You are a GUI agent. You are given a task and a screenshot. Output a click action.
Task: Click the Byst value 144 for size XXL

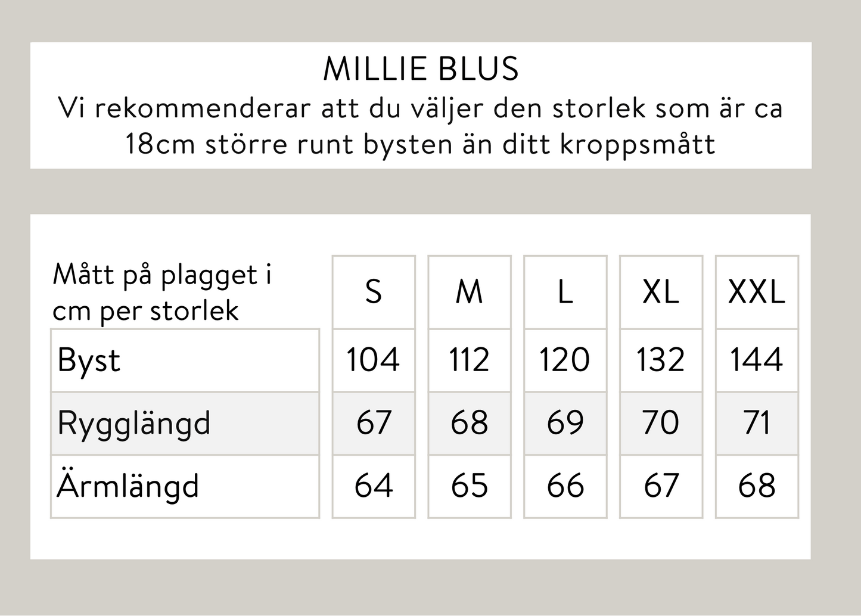click(x=757, y=360)
